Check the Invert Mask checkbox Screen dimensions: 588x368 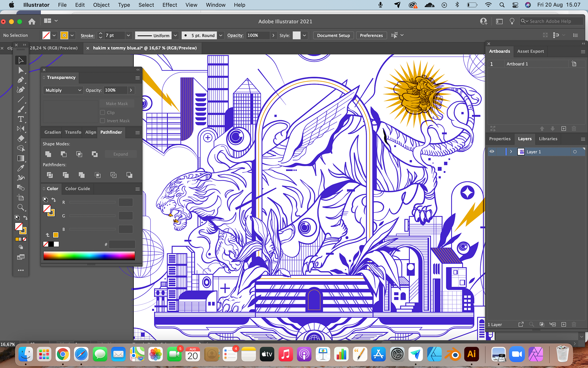[103, 121]
